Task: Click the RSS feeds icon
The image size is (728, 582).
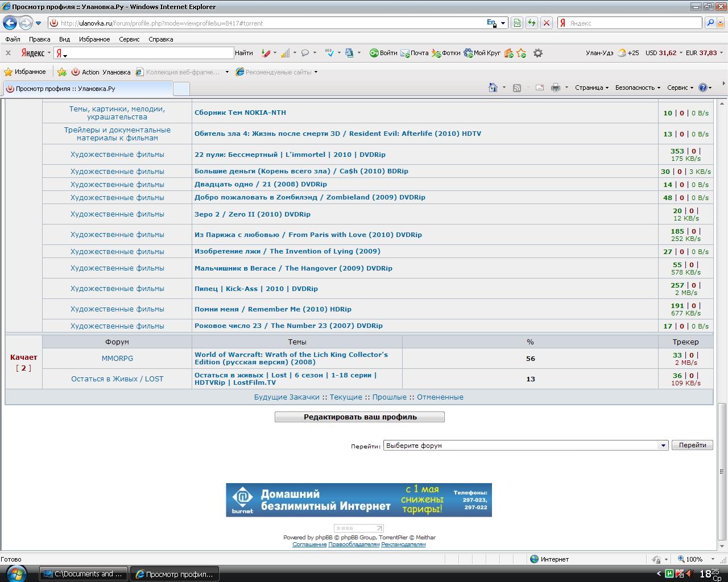Action: coord(517,88)
